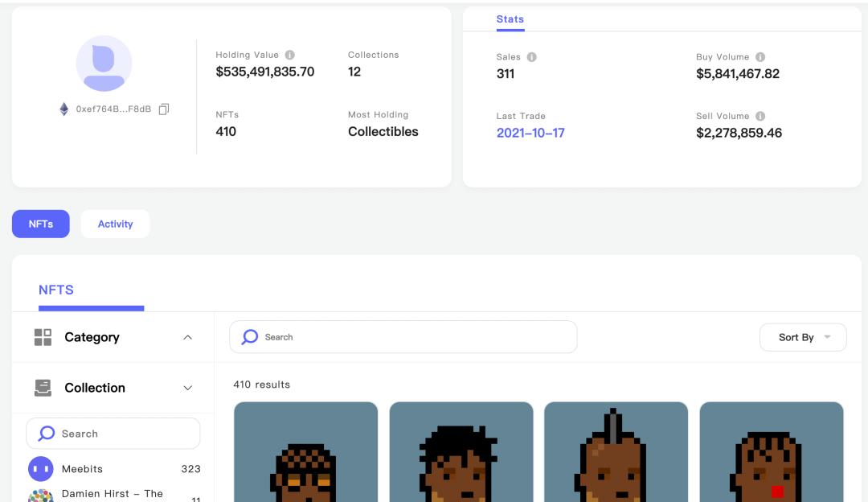Show info tooltip for Buy Volume

click(760, 57)
